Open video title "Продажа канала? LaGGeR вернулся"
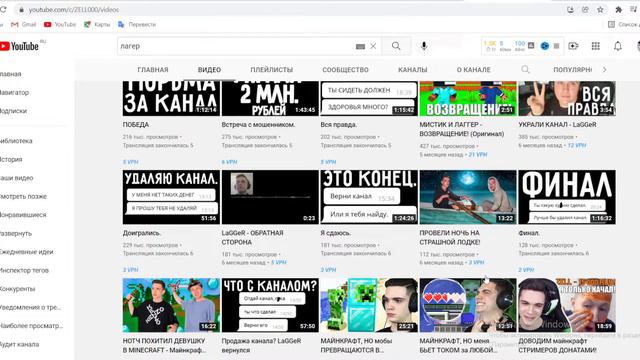Screen dimensions: 640x360 click(x=261, y=345)
